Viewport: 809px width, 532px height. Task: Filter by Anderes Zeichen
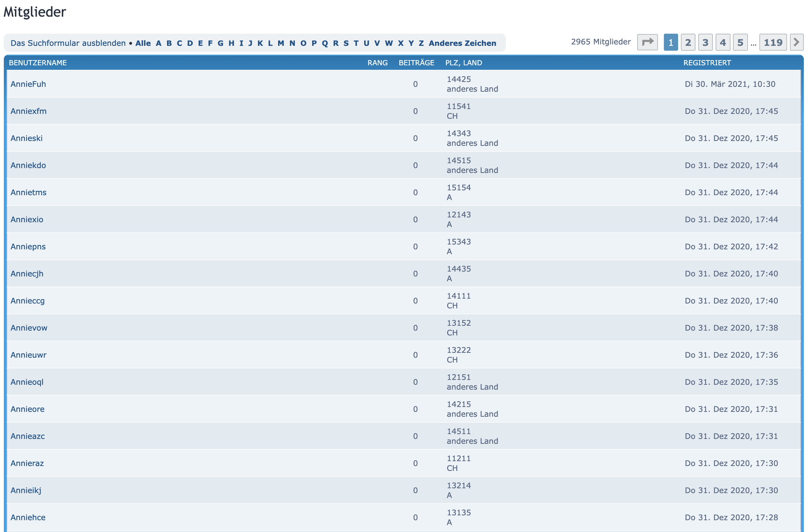[x=462, y=43]
